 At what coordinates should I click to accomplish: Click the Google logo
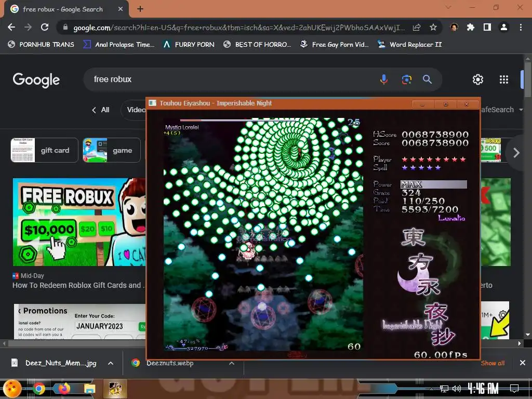pyautogui.click(x=36, y=80)
